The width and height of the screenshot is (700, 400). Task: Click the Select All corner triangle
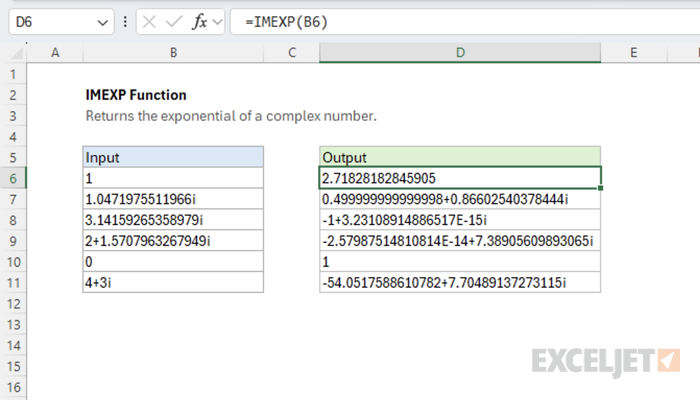click(x=17, y=54)
